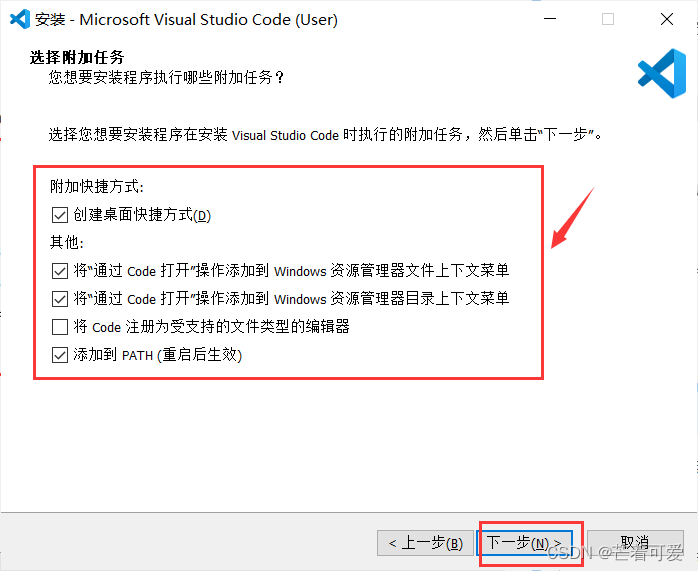Click the 选择附加任务 heading
The image size is (698, 571).
pos(77,57)
